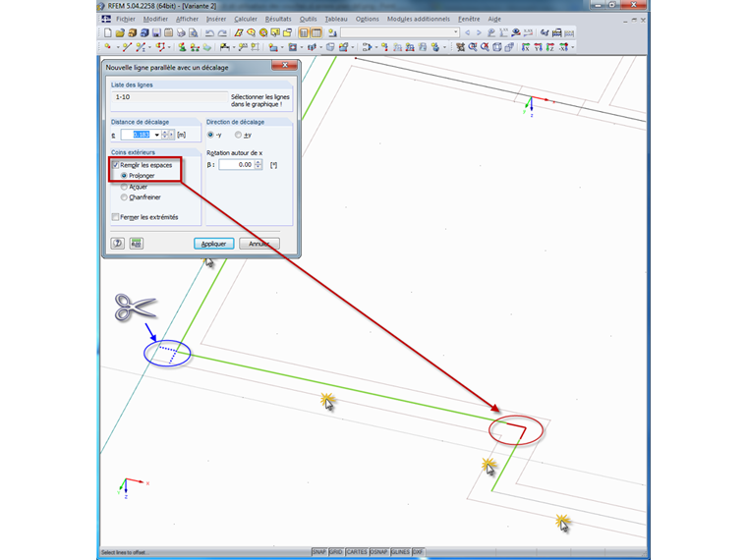This screenshot has width=747, height=560.
Task: Click the New node tool icon
Action: tap(108, 47)
